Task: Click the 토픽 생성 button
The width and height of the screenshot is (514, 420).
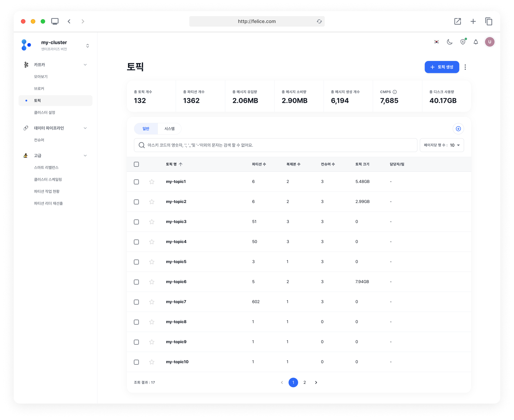Action: [442, 67]
